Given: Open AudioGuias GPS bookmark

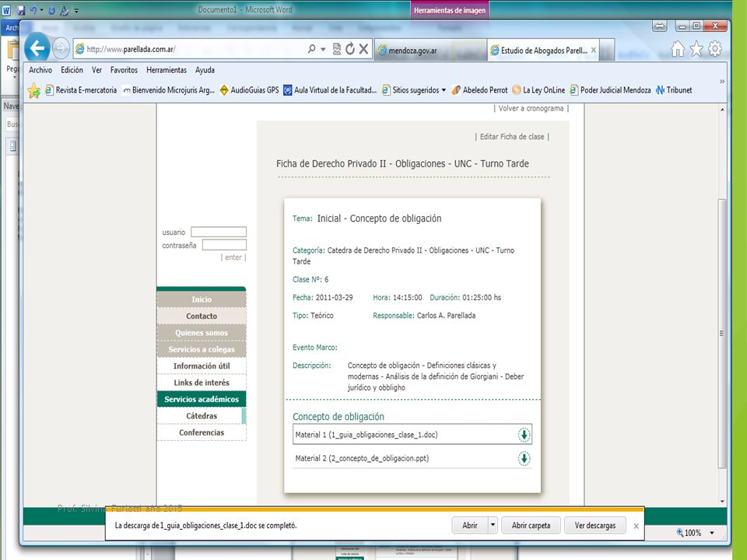Looking at the screenshot, I should tap(249, 90).
